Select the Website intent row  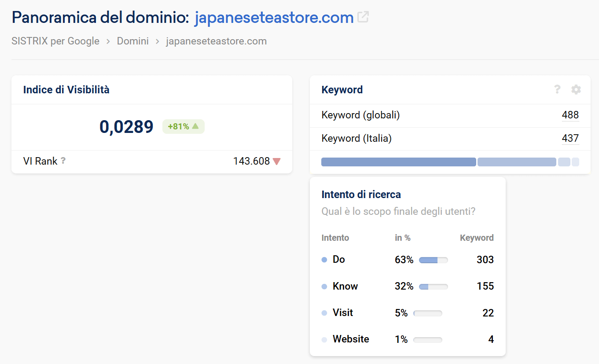click(407, 339)
